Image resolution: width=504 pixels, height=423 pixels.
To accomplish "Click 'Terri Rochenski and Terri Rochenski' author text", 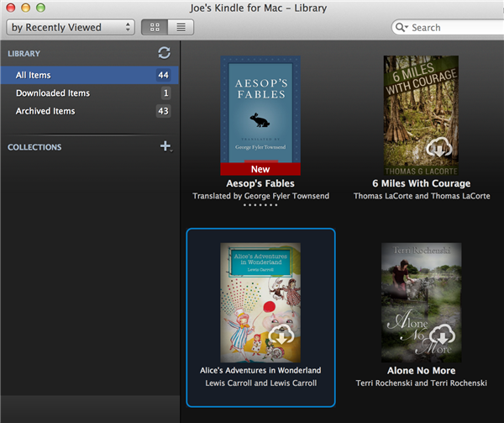I will (x=422, y=383).
